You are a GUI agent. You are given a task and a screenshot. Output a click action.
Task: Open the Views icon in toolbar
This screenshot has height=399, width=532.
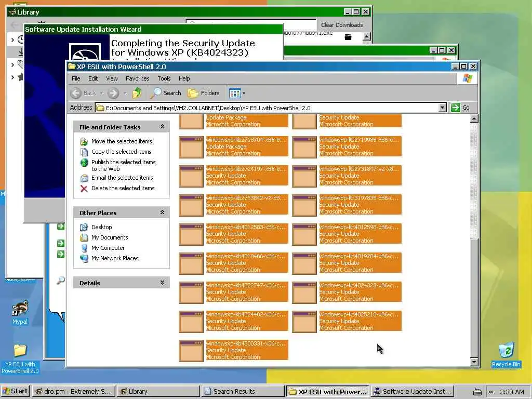(235, 93)
